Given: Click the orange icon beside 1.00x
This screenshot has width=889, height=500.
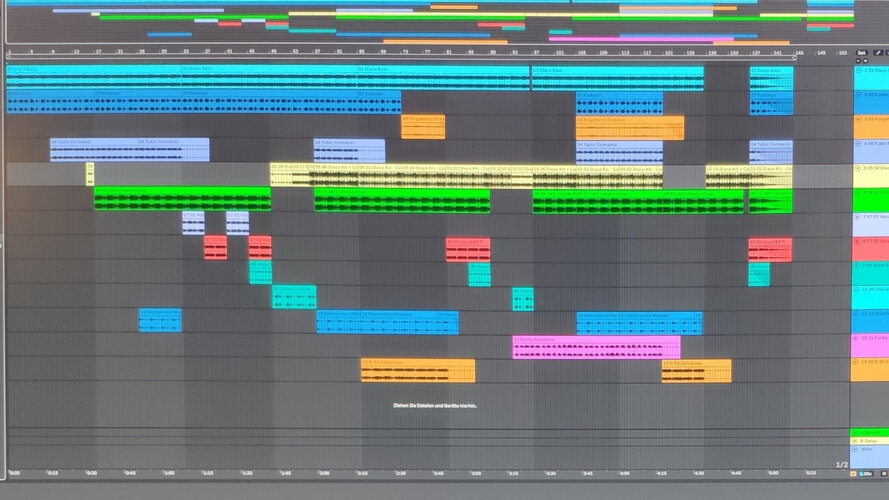Looking at the screenshot, I should (853, 473).
